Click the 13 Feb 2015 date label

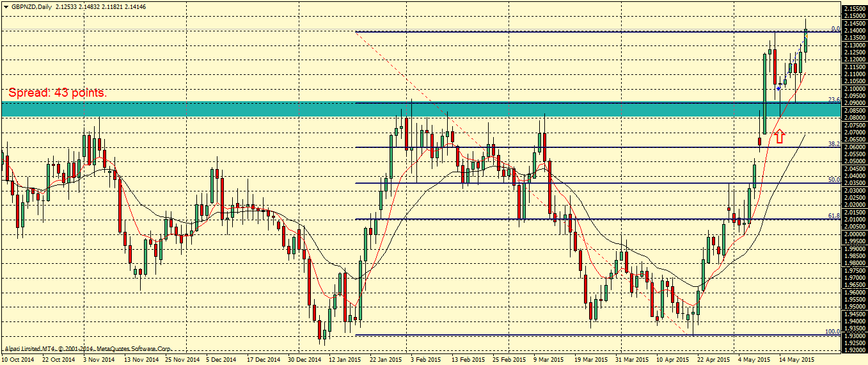click(x=468, y=360)
